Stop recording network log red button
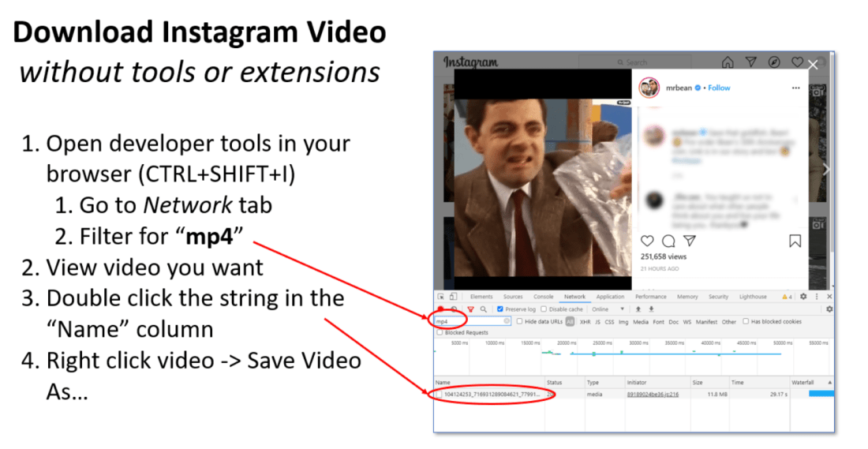868x449 pixels. 440,309
